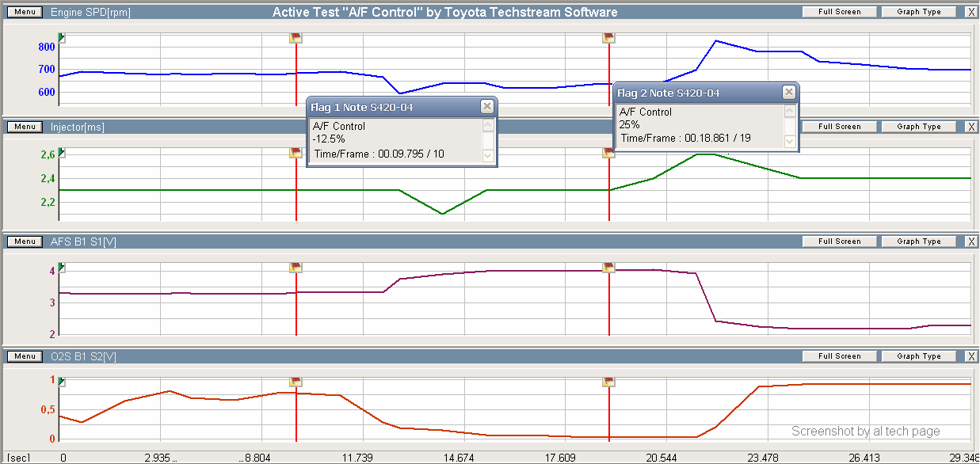Toggle Full Screen for Engine SPD graph
The image size is (980, 464).
(x=839, y=12)
